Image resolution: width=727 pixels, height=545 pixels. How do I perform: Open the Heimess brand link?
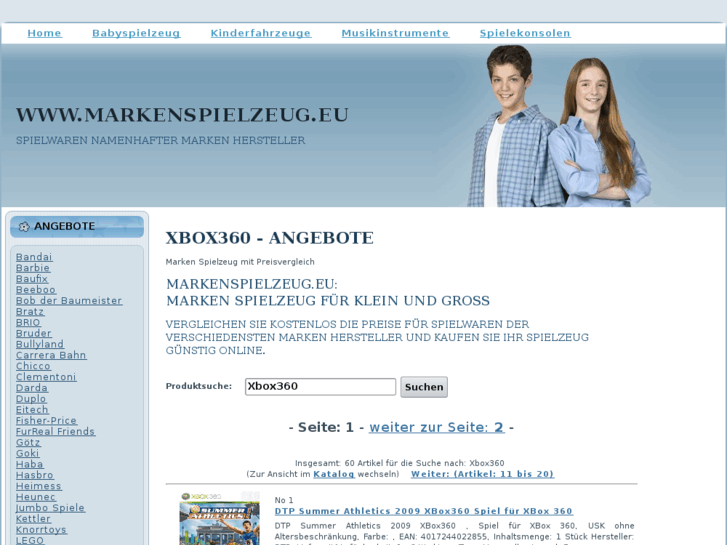(x=38, y=486)
